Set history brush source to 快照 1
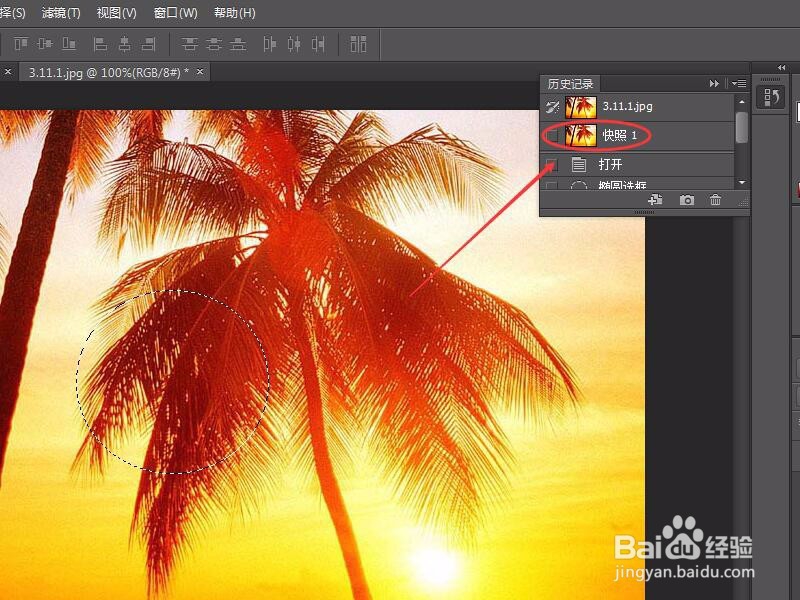 pos(553,136)
